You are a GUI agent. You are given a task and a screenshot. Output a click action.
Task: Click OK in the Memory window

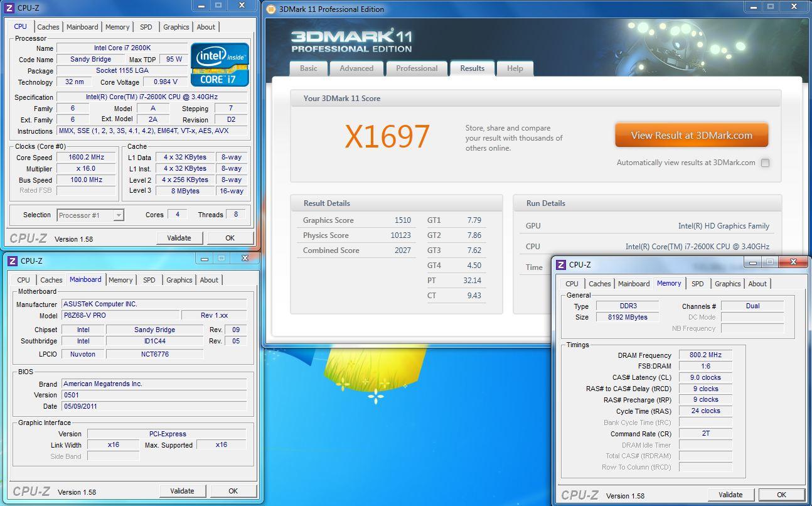pos(781,495)
